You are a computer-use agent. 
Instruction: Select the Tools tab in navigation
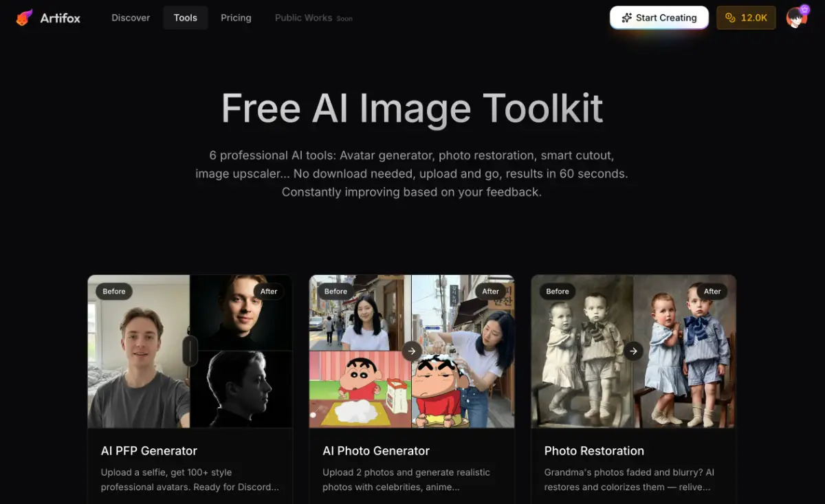[x=186, y=18]
